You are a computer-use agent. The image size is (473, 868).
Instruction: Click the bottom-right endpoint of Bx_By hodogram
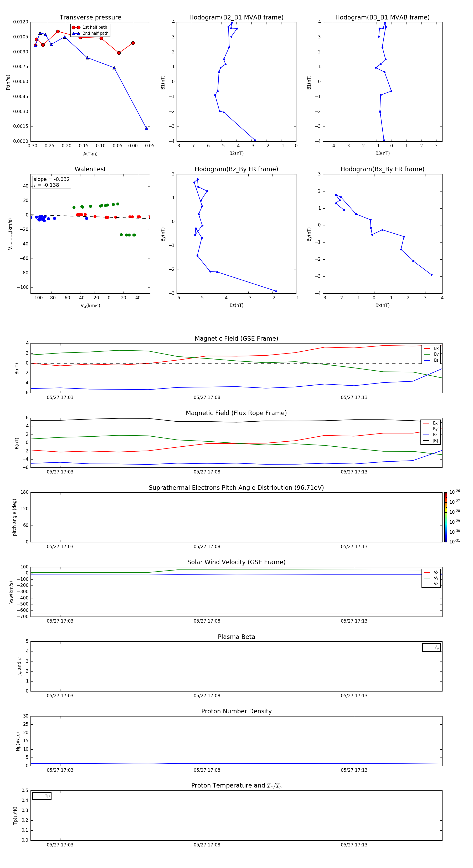pos(431,275)
